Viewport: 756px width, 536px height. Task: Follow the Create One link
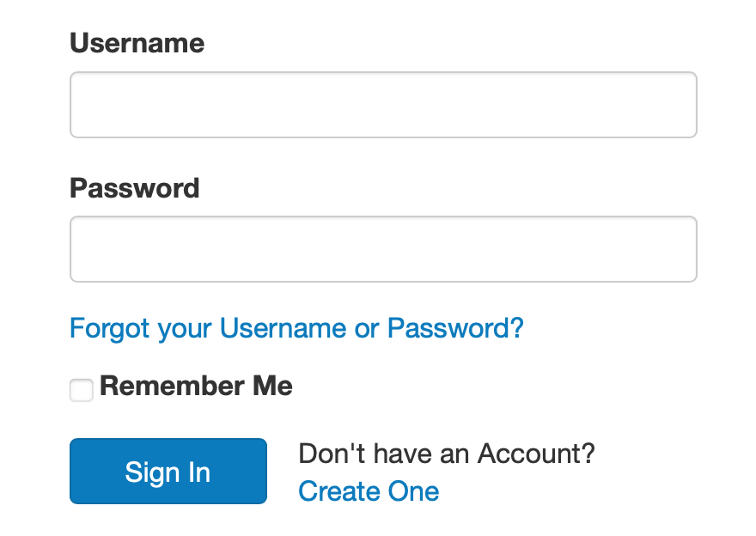[369, 491]
